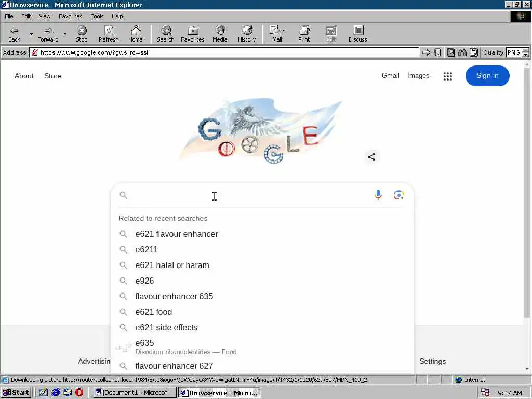Open the Favorites explorer bar
This screenshot has width=532, height=399.
[193, 34]
